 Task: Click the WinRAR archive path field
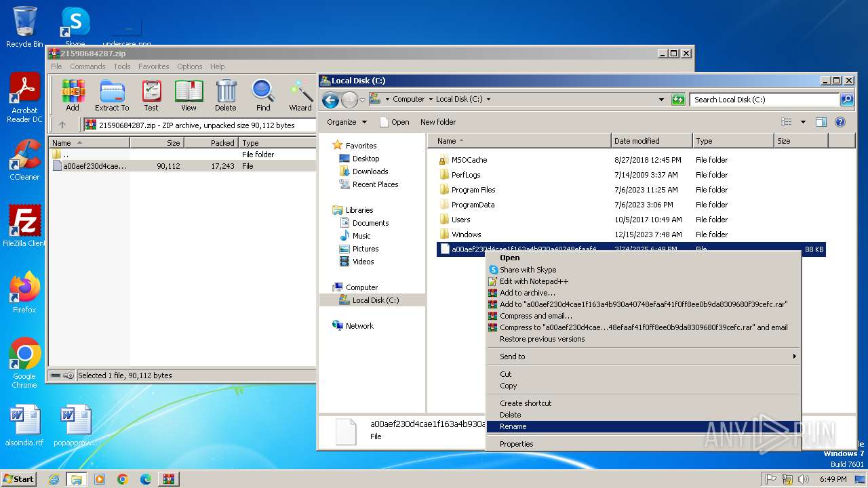click(x=199, y=125)
